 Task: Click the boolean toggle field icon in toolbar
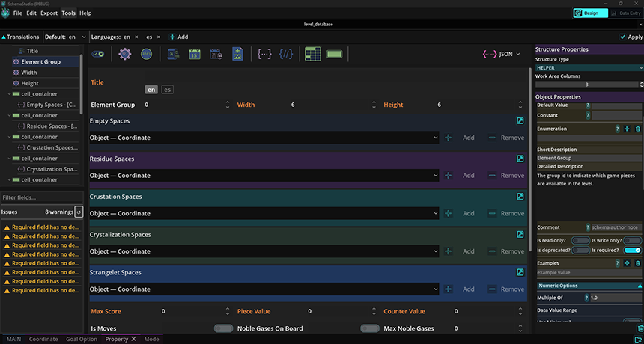click(98, 54)
